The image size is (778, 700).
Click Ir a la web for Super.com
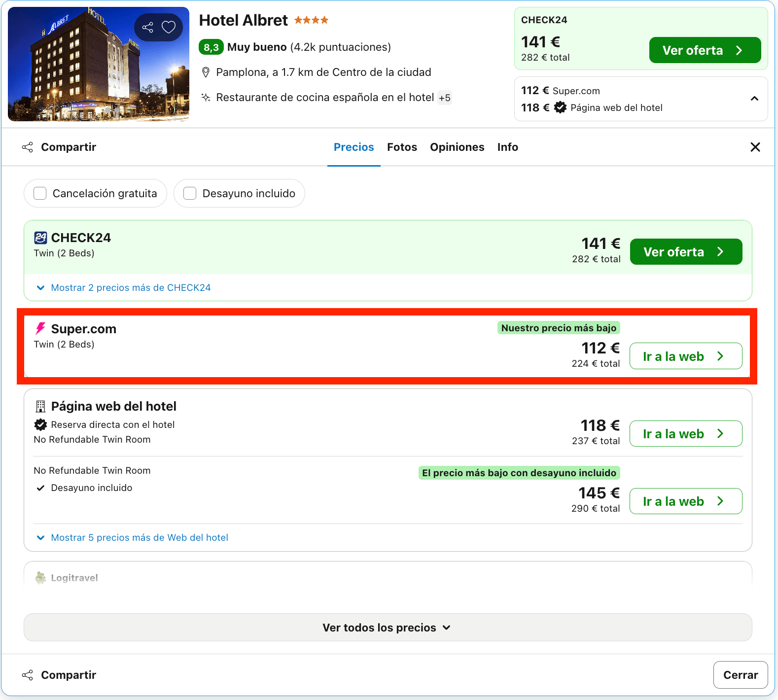pyautogui.click(x=686, y=356)
